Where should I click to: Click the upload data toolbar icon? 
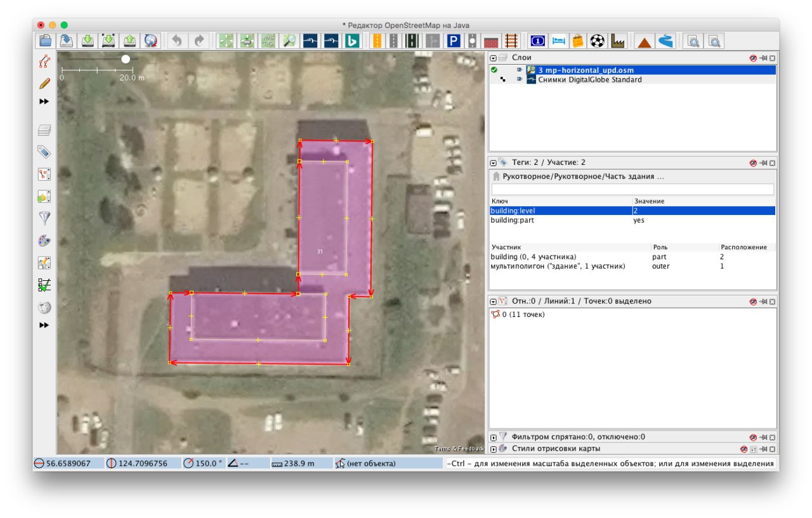129,41
